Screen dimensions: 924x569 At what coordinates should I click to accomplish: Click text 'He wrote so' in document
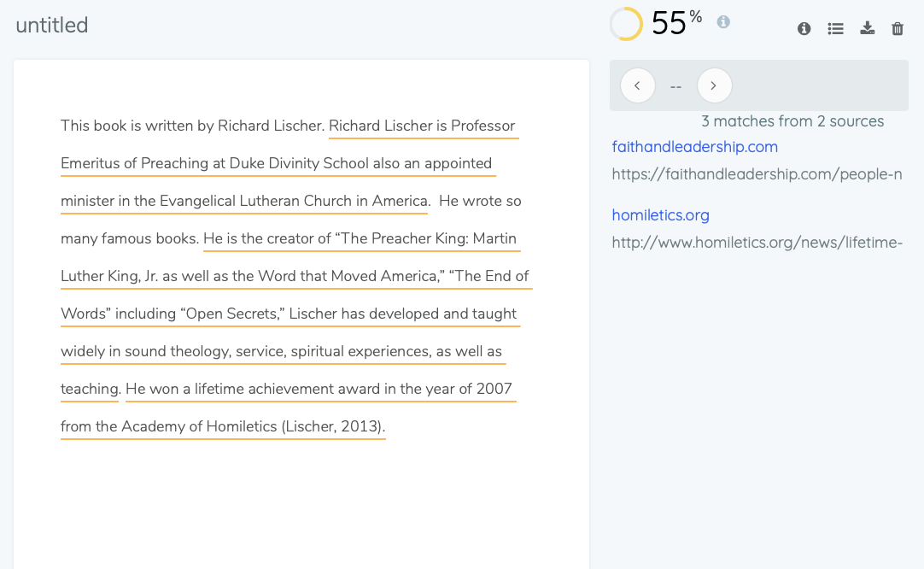coord(480,201)
